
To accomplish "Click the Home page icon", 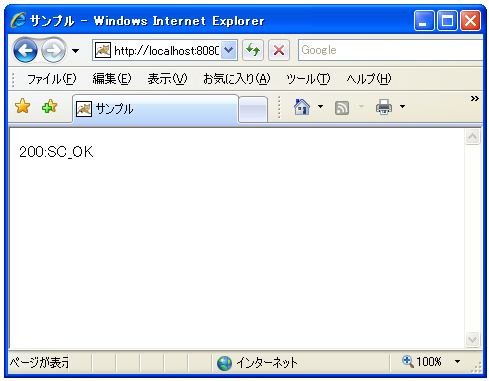I will 302,107.
